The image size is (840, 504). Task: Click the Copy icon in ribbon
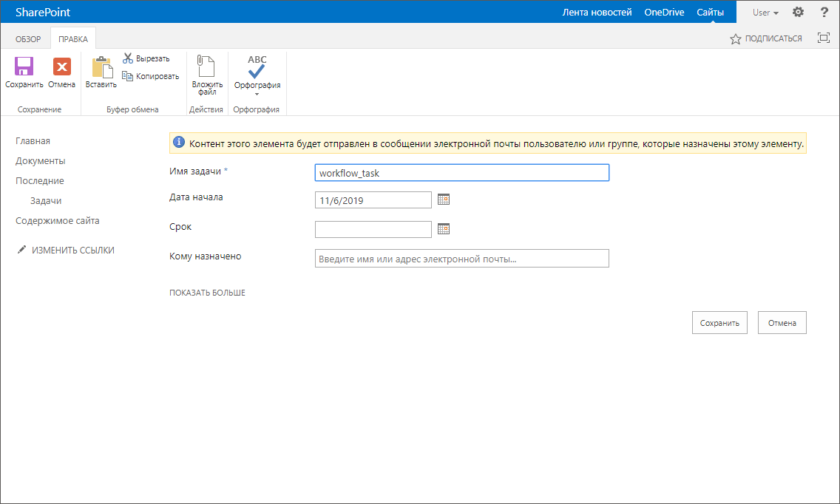pyautogui.click(x=128, y=76)
